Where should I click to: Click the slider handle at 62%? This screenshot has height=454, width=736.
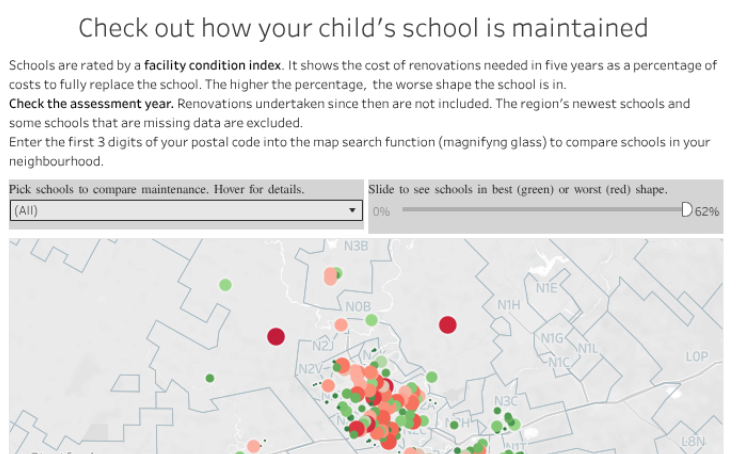tap(687, 210)
